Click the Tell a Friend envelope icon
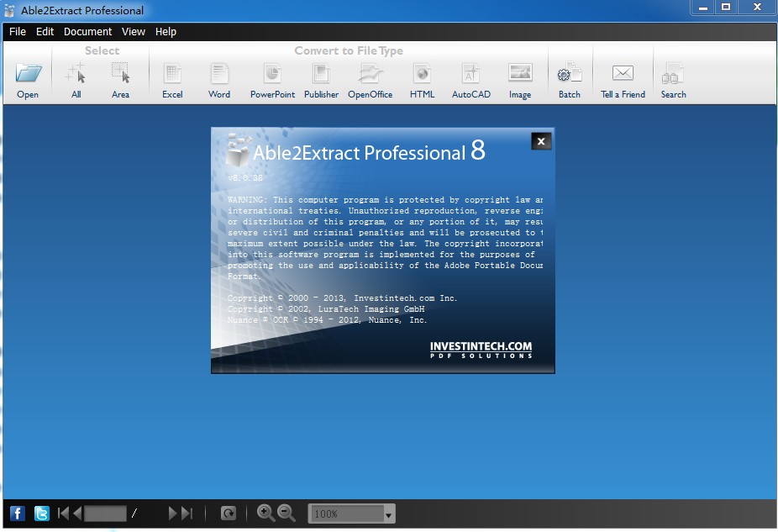The height and width of the screenshot is (532, 778). (623, 73)
